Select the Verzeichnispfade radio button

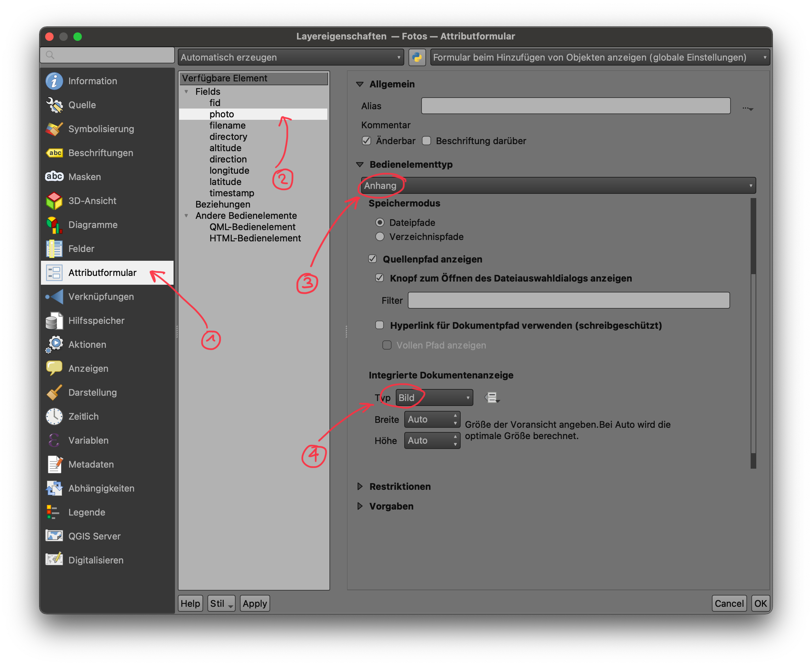click(x=380, y=237)
